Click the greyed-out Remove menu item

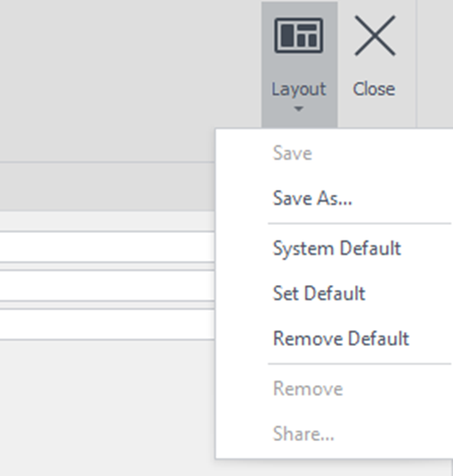(x=308, y=389)
